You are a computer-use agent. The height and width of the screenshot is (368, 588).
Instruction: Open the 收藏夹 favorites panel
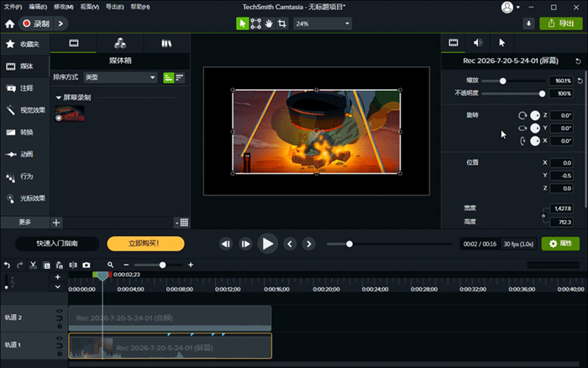[24, 45]
